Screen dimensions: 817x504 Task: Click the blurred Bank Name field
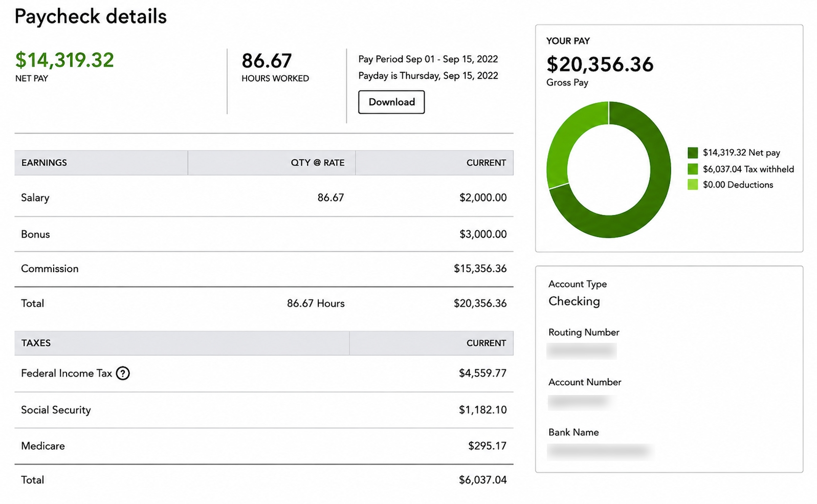(x=599, y=451)
